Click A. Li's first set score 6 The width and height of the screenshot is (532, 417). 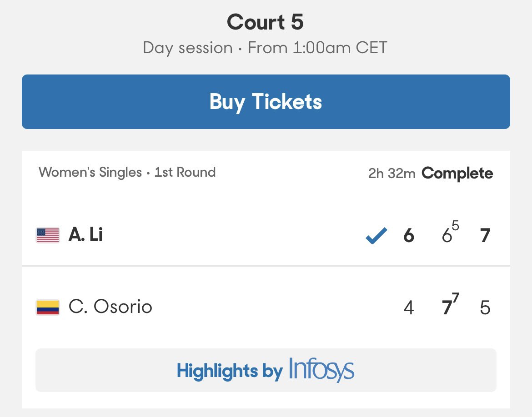pos(409,236)
